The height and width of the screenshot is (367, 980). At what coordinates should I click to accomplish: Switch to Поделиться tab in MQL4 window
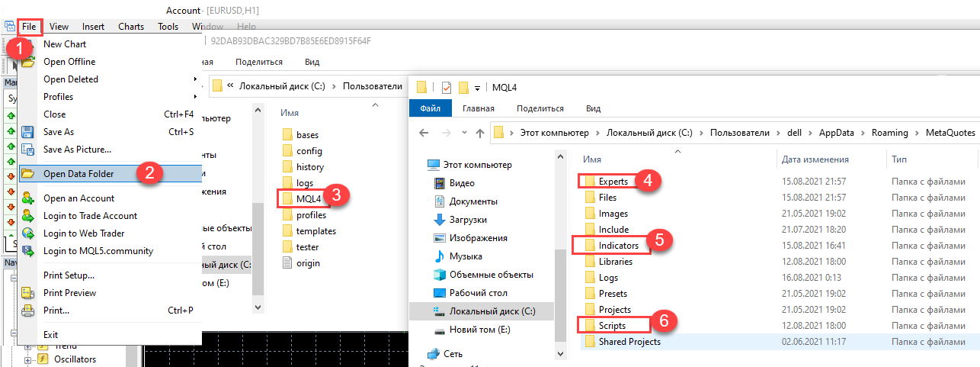[x=540, y=108]
